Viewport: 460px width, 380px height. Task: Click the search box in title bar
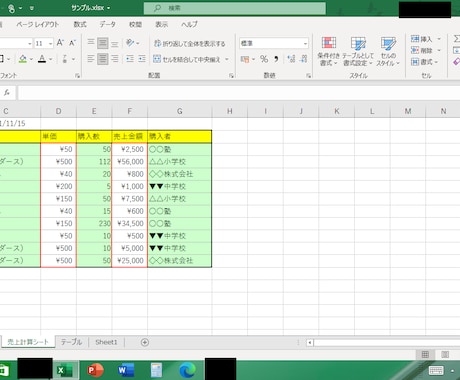coord(235,8)
